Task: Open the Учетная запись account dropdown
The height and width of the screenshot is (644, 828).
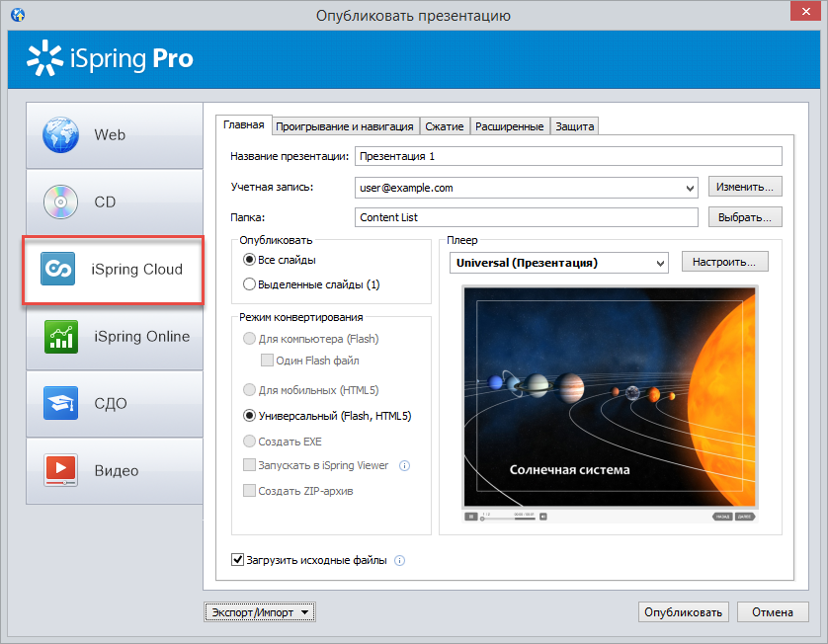Action: (526, 188)
